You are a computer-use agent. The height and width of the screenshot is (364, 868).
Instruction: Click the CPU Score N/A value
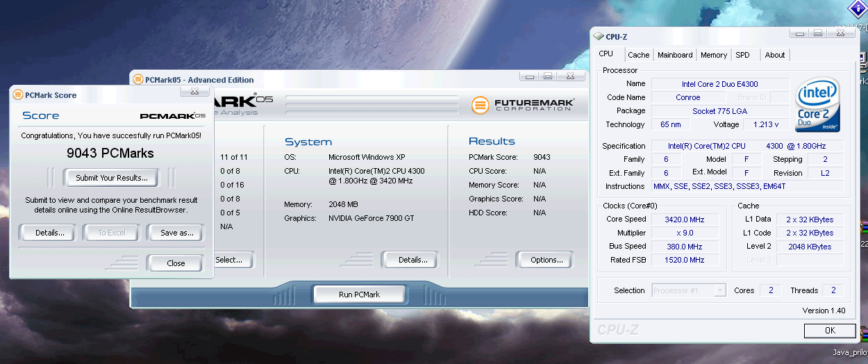pos(540,171)
